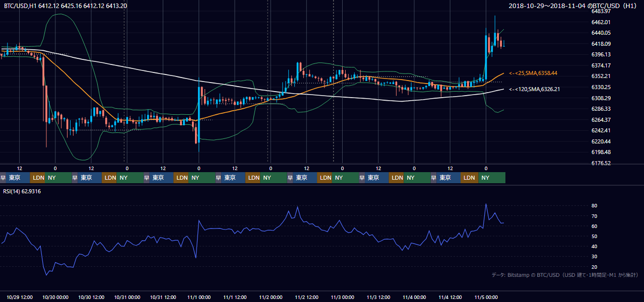Click the BTC/USD,H1 OHLC header text

click(x=66, y=6)
